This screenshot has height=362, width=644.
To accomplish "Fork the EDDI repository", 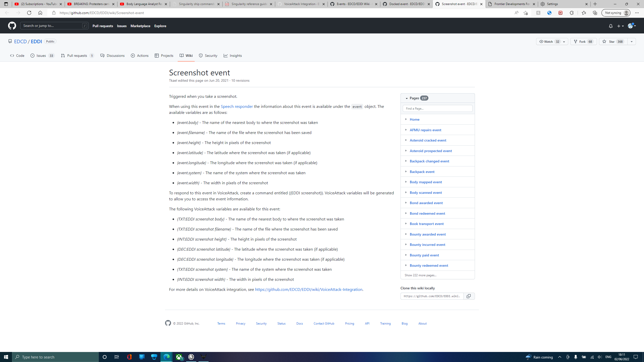I will (583, 41).
